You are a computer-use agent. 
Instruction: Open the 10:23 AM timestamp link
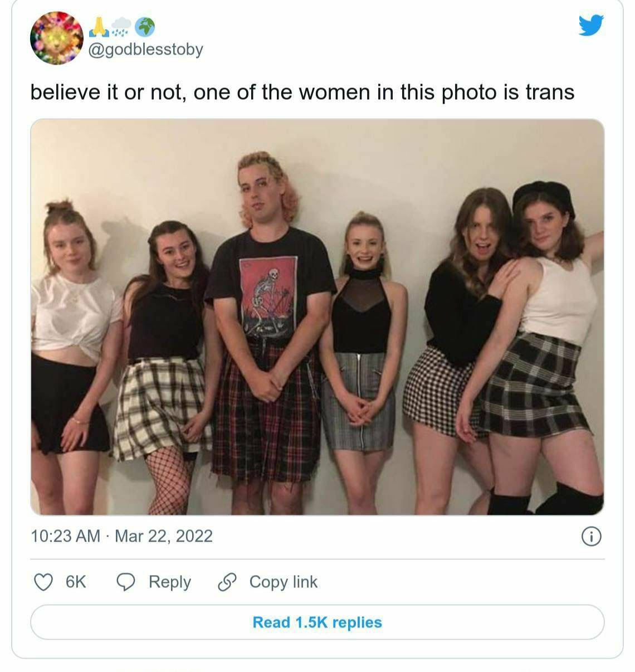pyautogui.click(x=66, y=536)
